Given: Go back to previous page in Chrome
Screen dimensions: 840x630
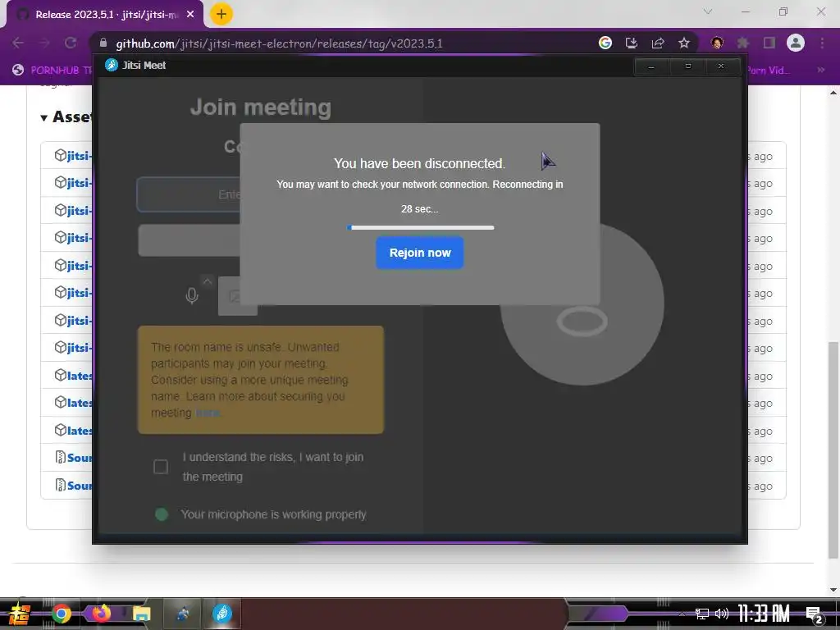Looking at the screenshot, I should 18,43.
